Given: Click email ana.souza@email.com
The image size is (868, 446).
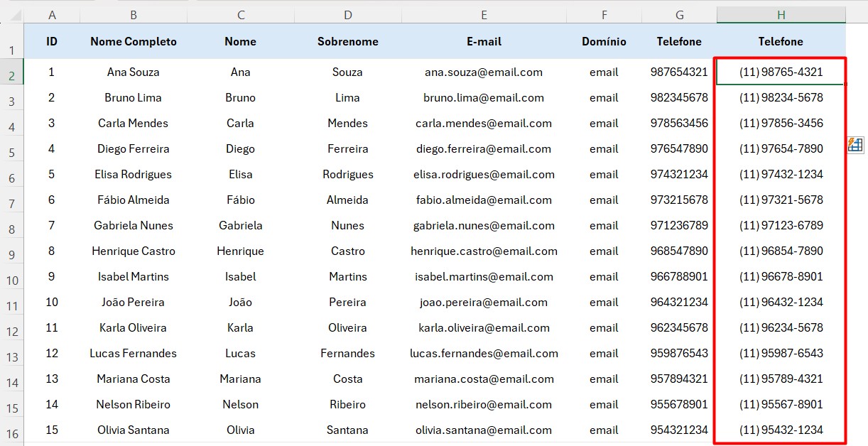Looking at the screenshot, I should [x=484, y=72].
